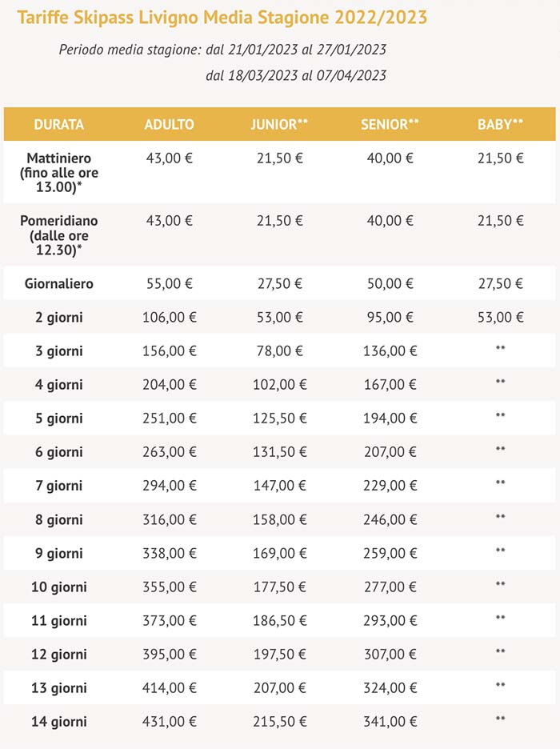This screenshot has height=749, width=560.
Task: Click the Periodo media stagione date line
Action: pyautogui.click(x=222, y=50)
